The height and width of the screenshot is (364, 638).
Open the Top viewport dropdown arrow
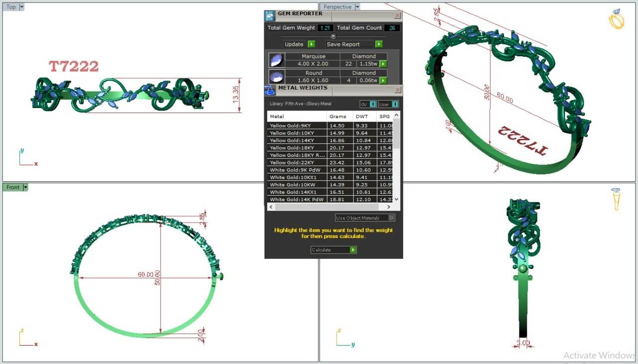pyautogui.click(x=21, y=7)
